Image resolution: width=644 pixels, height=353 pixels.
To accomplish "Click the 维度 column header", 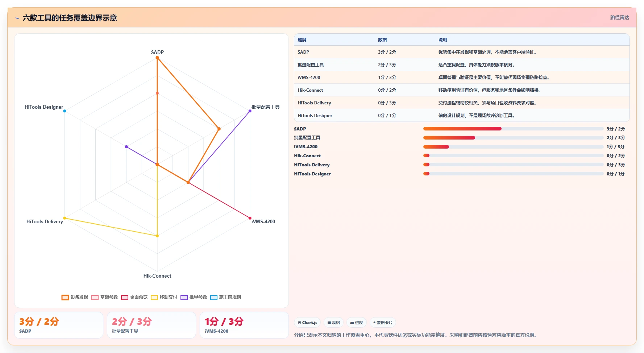I will [x=302, y=40].
